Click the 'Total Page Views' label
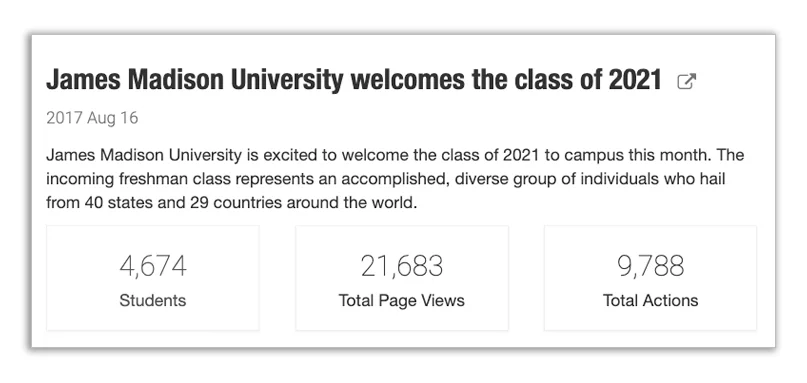807x383 pixels. coord(401,300)
